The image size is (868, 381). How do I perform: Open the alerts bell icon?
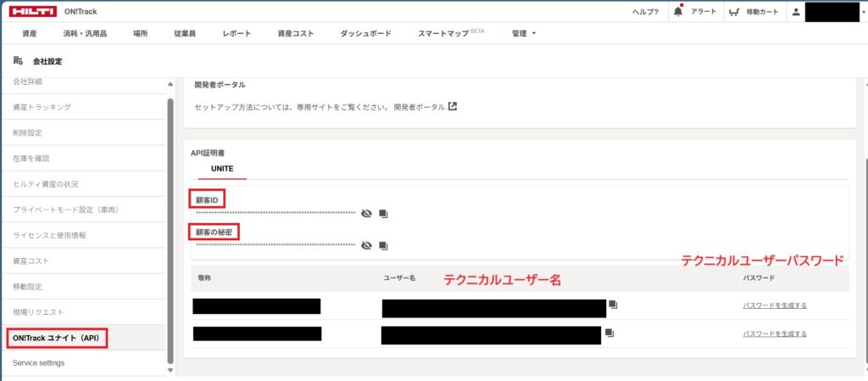[x=677, y=12]
